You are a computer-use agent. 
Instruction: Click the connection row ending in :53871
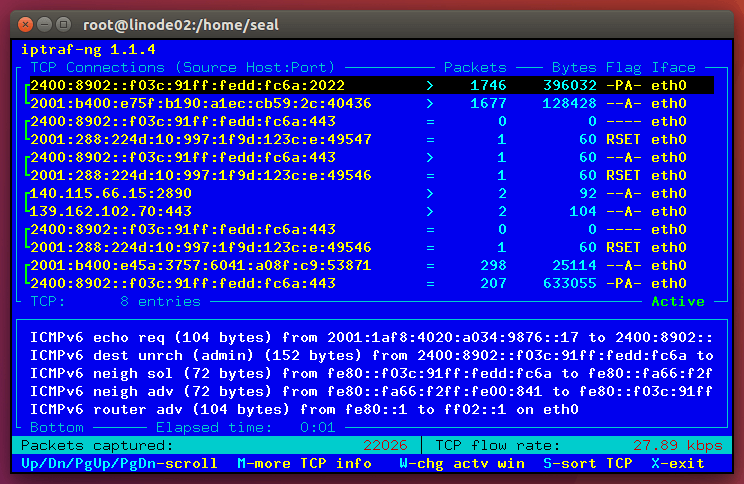(x=200, y=265)
